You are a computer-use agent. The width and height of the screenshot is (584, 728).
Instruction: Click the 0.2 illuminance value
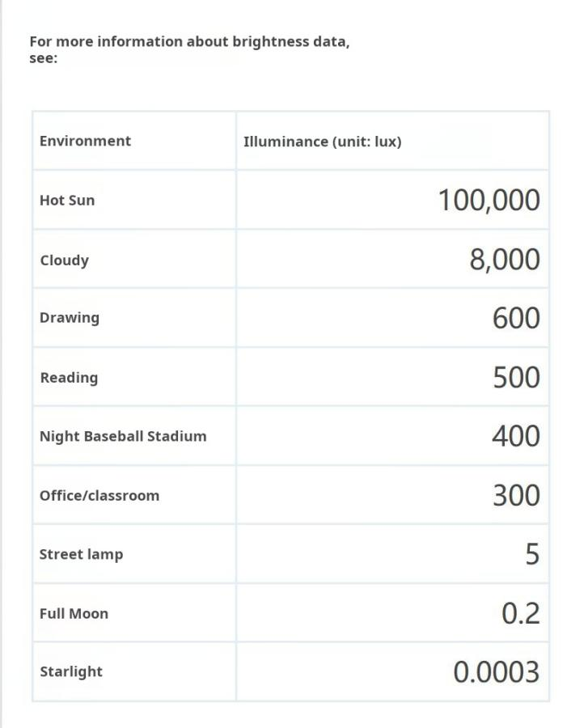[520, 613]
